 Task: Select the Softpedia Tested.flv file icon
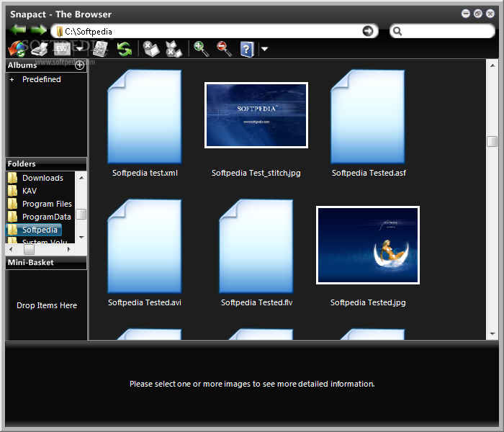click(256, 246)
